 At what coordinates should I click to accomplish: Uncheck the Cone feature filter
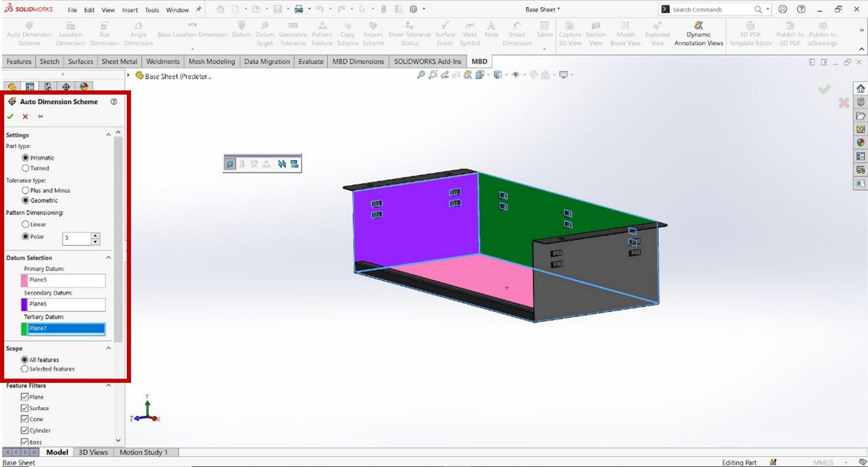pyautogui.click(x=25, y=419)
